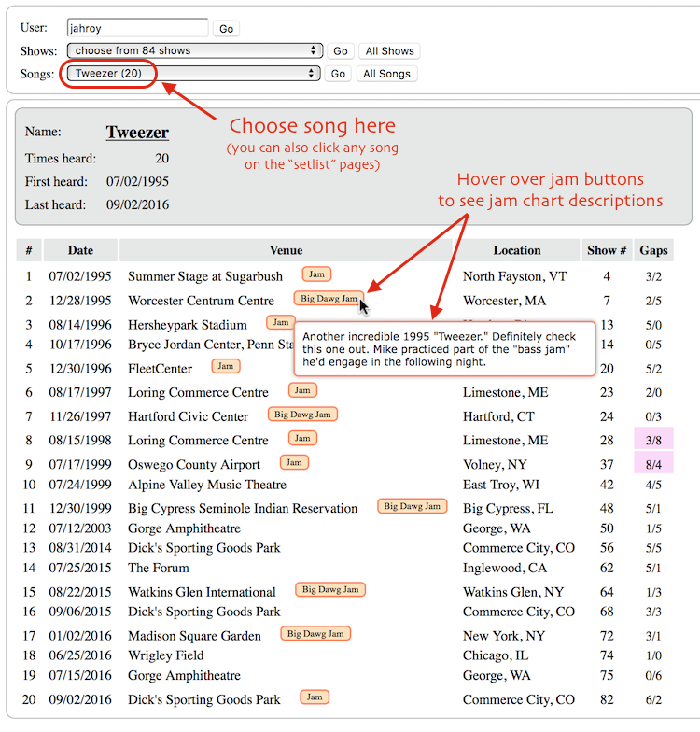Click the Gaps column header
The width and height of the screenshot is (700, 732).
[653, 250]
